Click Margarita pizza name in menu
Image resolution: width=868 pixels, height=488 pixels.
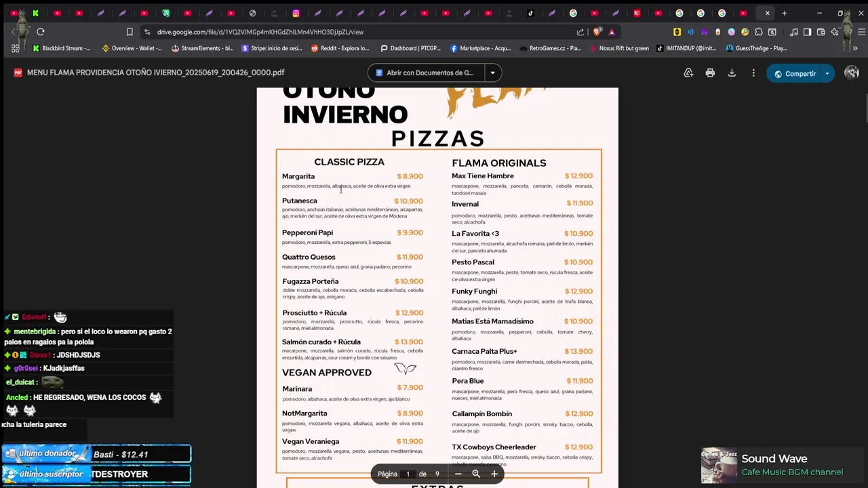(x=298, y=176)
